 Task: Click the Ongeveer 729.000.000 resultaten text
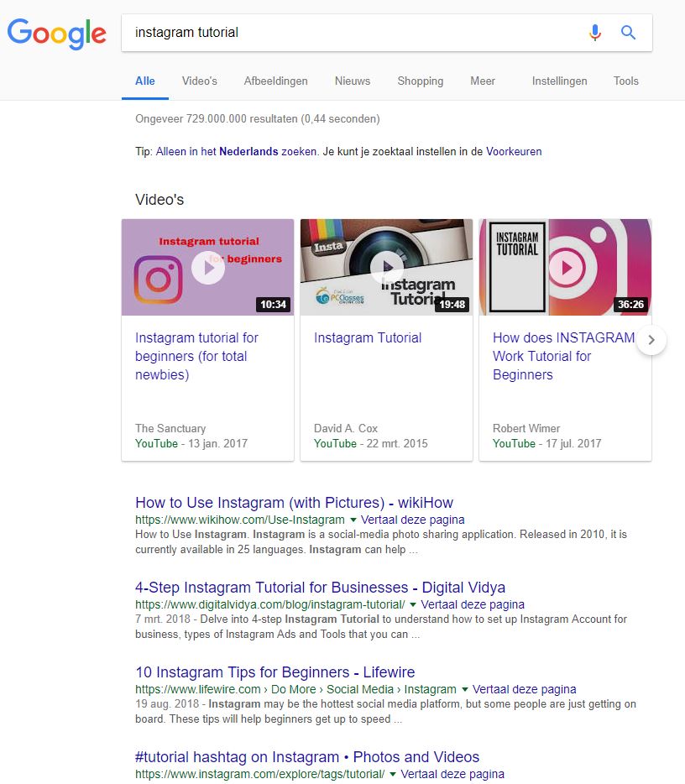(x=258, y=119)
